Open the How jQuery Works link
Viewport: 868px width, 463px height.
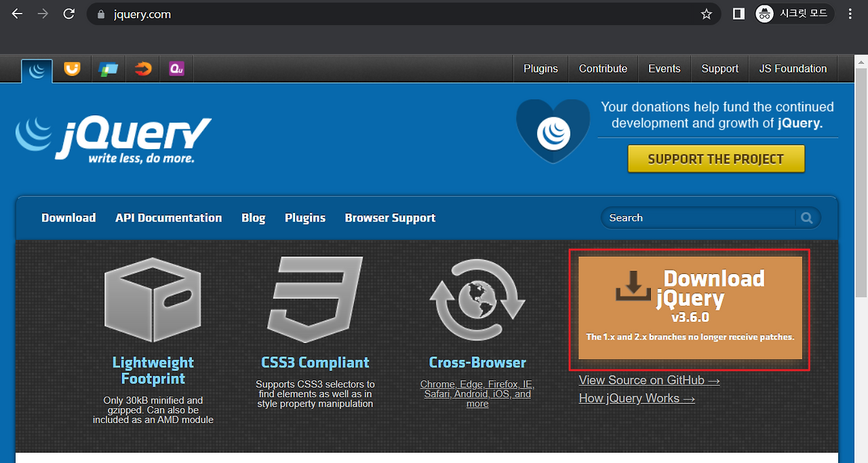(x=637, y=399)
